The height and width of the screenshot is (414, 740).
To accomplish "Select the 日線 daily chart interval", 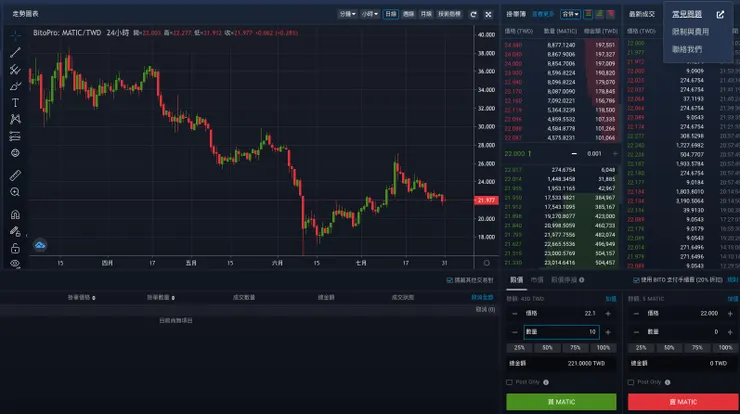I will (x=391, y=14).
